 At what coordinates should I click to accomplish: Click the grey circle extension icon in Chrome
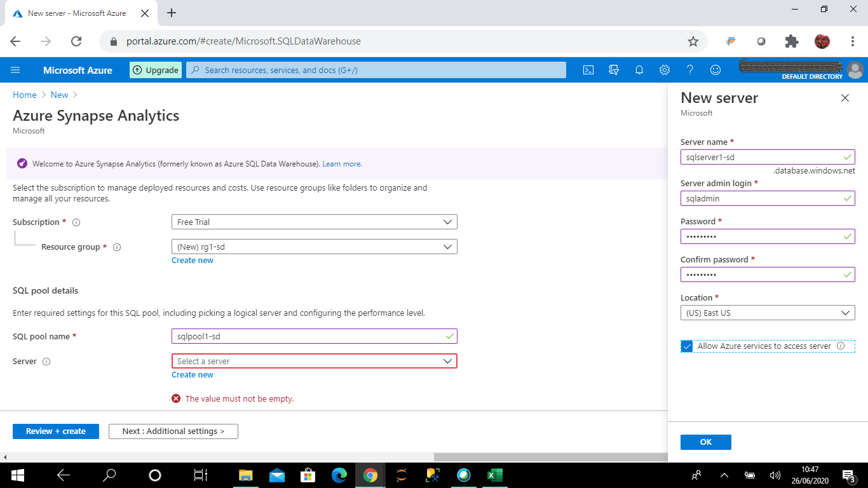761,41
